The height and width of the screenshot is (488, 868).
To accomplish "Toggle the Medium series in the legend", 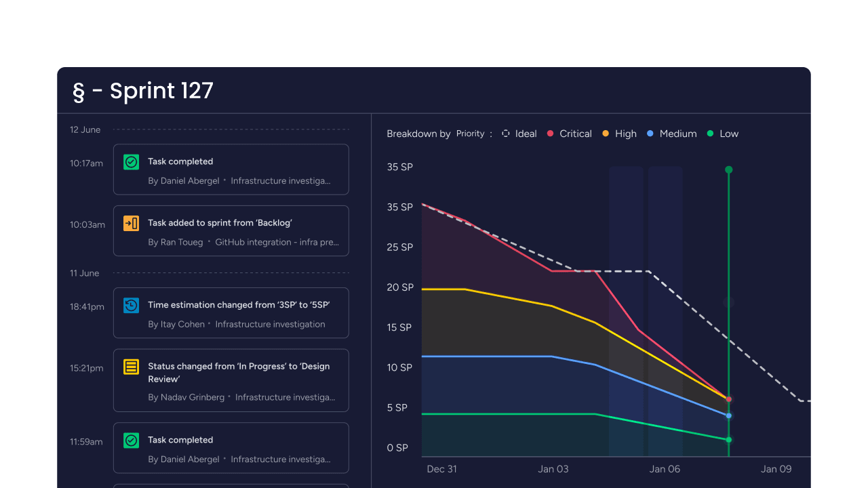I will [651, 134].
